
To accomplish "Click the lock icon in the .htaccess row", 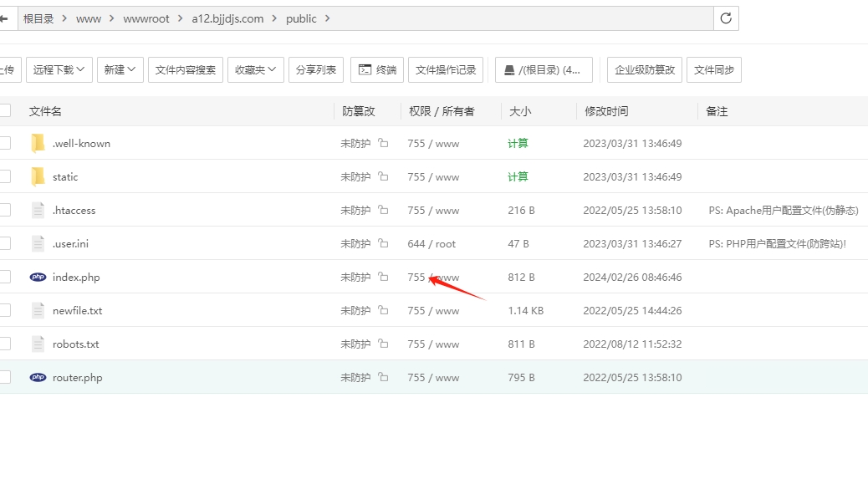I will point(383,210).
